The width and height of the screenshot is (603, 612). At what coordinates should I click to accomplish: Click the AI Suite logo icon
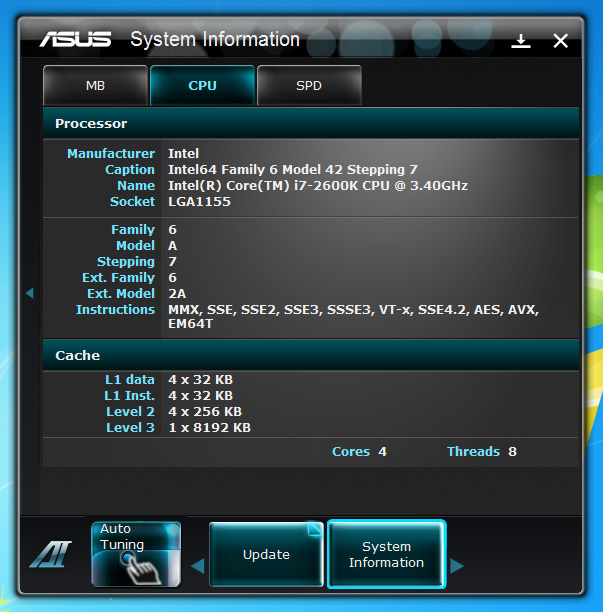51,554
